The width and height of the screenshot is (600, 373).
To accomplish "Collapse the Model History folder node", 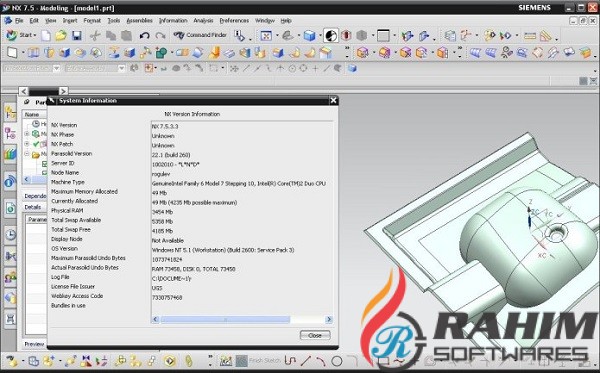I will coord(27,154).
